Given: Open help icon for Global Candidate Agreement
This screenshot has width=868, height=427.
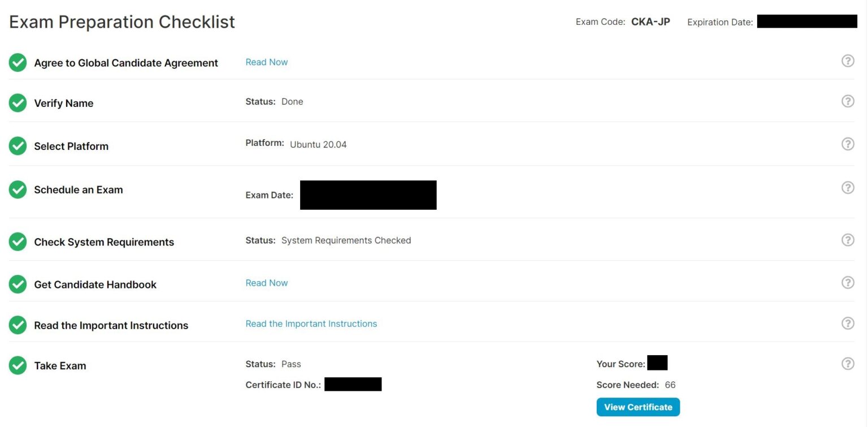Looking at the screenshot, I should [x=848, y=61].
